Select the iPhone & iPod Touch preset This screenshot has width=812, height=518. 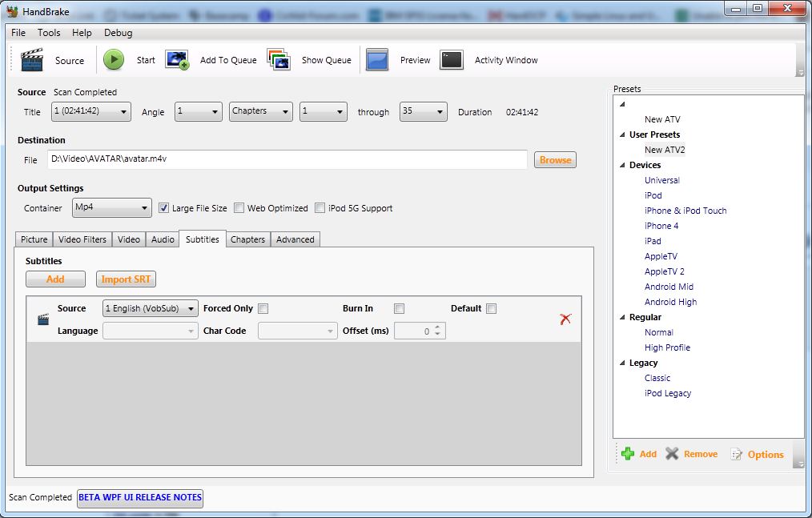[685, 211]
